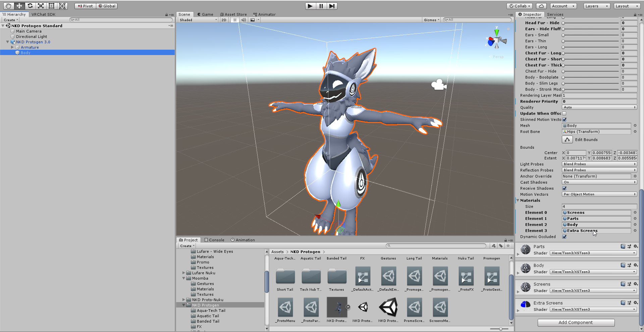Select the Scale tool
Viewport: 644px width, 332px height.
pyautogui.click(x=41, y=6)
